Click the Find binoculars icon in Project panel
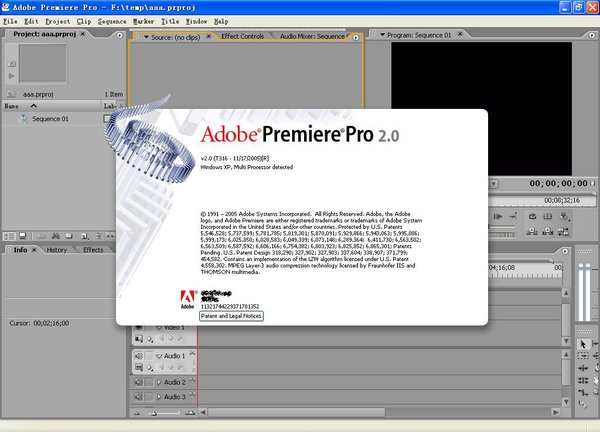The image size is (600, 432). pos(56,236)
